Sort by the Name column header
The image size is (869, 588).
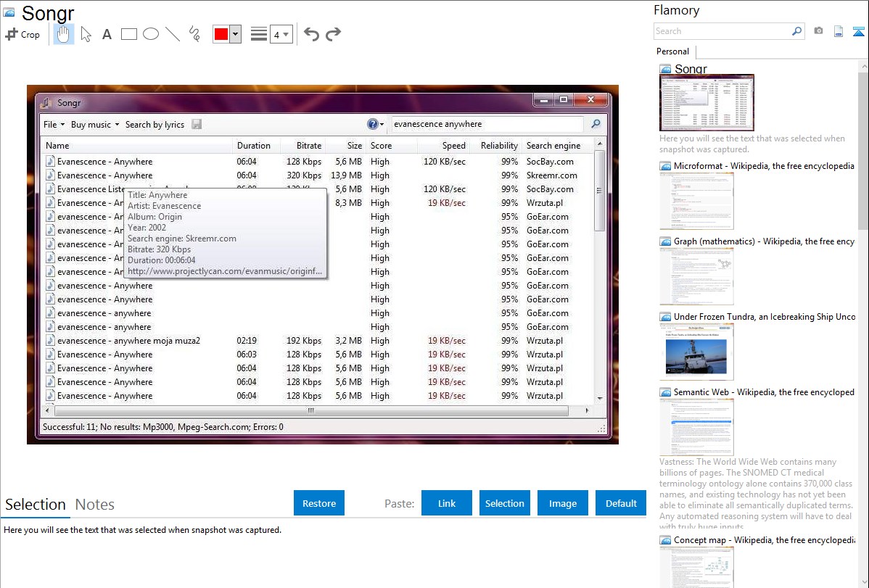pos(137,145)
